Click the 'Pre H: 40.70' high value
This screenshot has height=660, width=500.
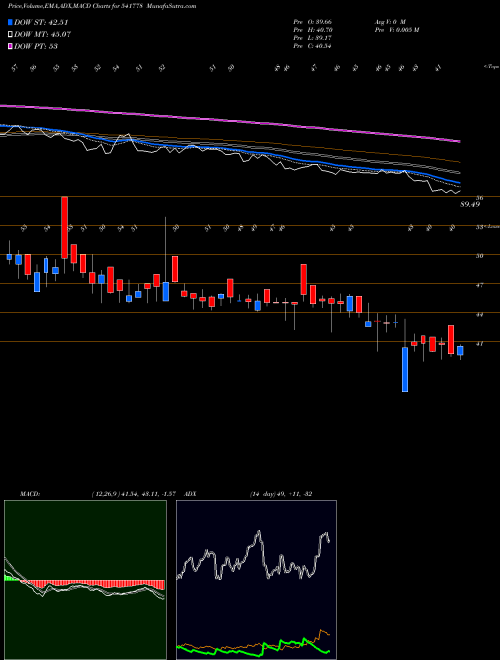[x=313, y=29]
